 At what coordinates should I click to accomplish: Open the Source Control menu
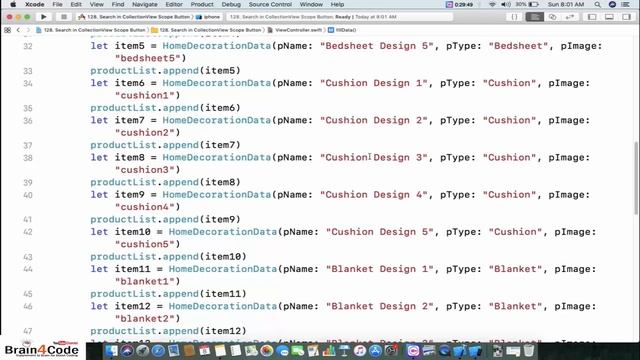tap(270, 4)
